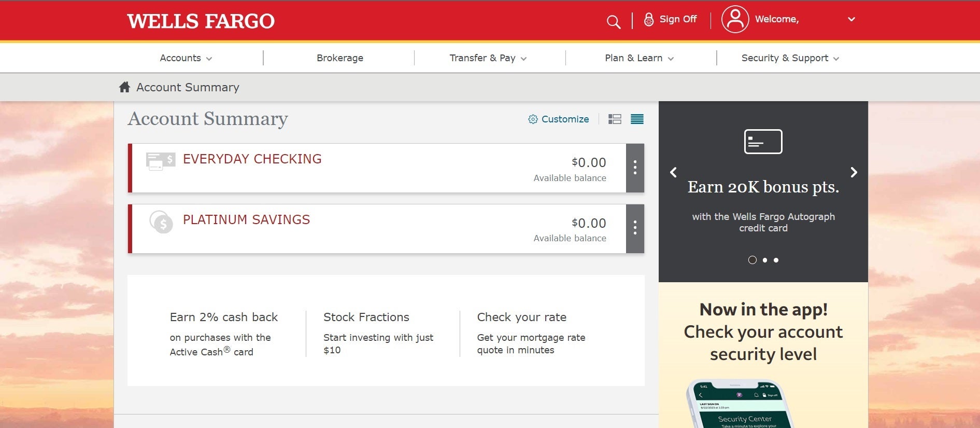980x428 pixels.
Task: Show next promotion with right arrow
Action: [854, 172]
